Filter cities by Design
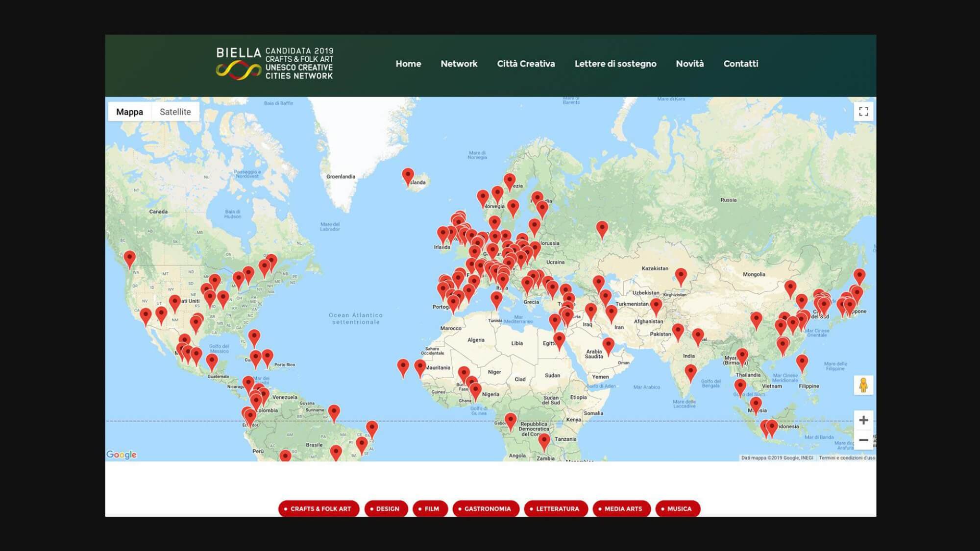Screen dimensions: 980x551 [x=386, y=509]
